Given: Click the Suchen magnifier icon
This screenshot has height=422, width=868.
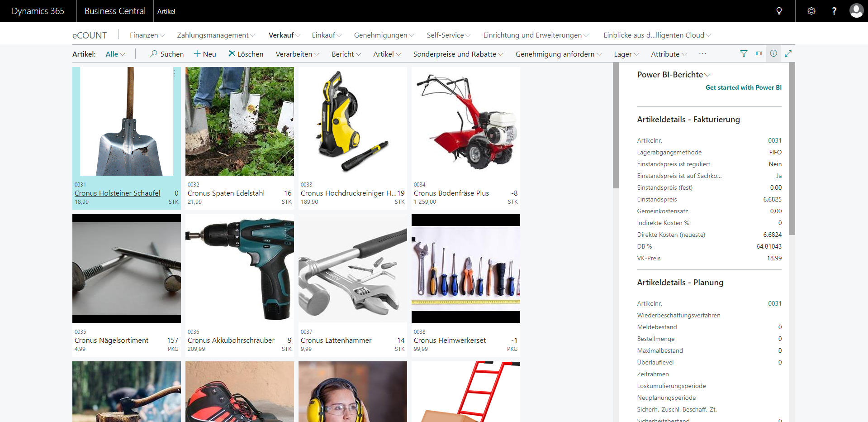Looking at the screenshot, I should pos(154,53).
